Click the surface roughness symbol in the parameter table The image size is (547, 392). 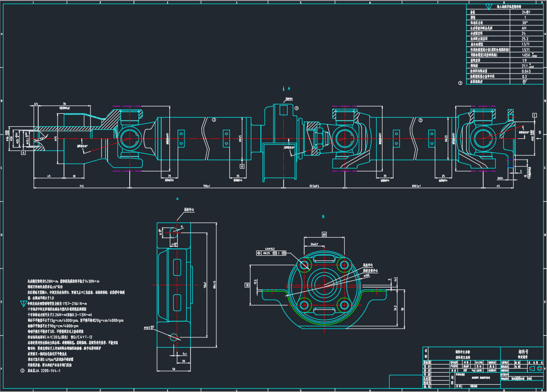pyautogui.click(x=524, y=82)
